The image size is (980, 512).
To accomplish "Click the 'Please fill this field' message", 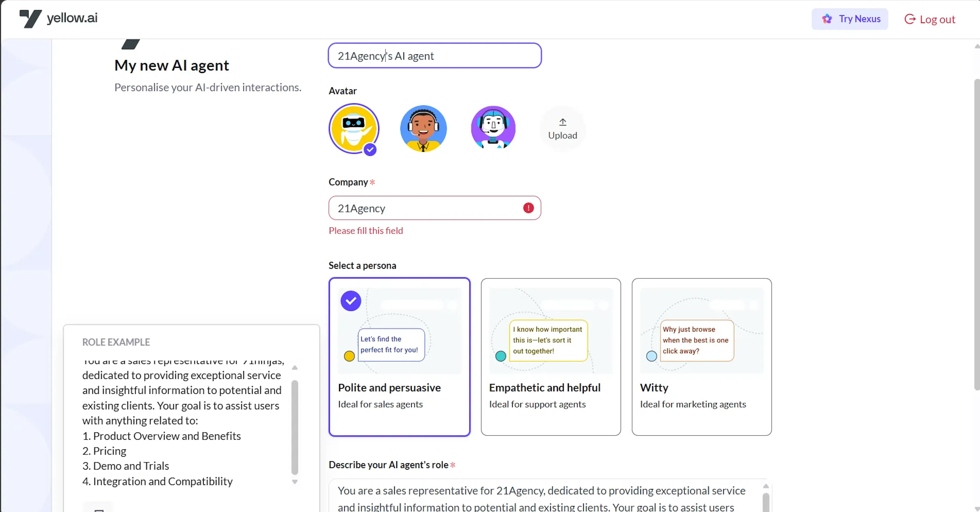I will click(366, 231).
